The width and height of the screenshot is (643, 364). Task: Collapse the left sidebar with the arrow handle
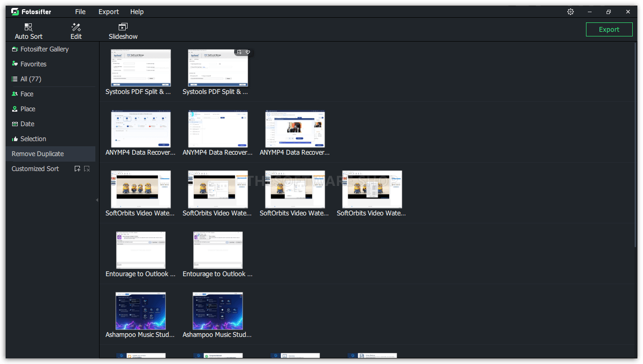(x=97, y=200)
